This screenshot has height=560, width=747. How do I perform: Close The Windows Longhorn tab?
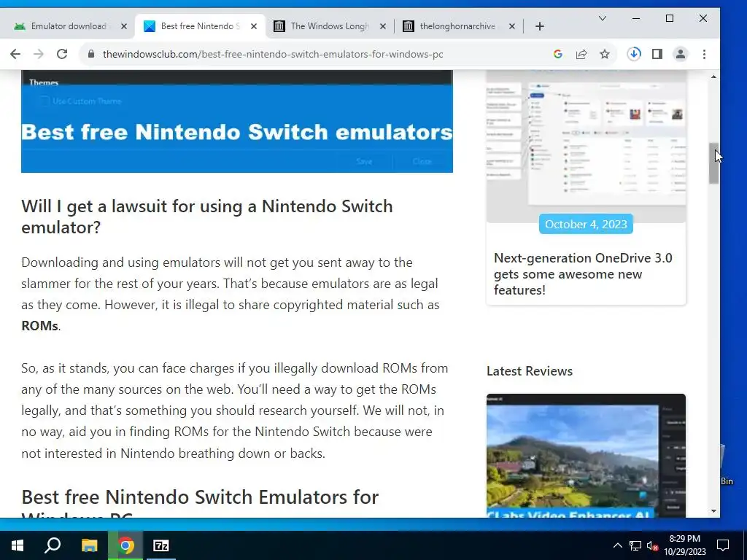(x=382, y=26)
